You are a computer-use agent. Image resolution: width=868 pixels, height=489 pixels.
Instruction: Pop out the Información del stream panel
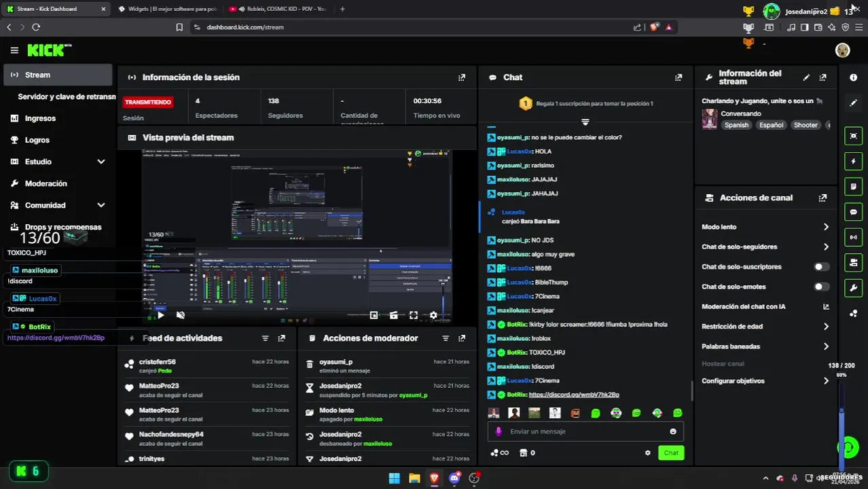[823, 77]
